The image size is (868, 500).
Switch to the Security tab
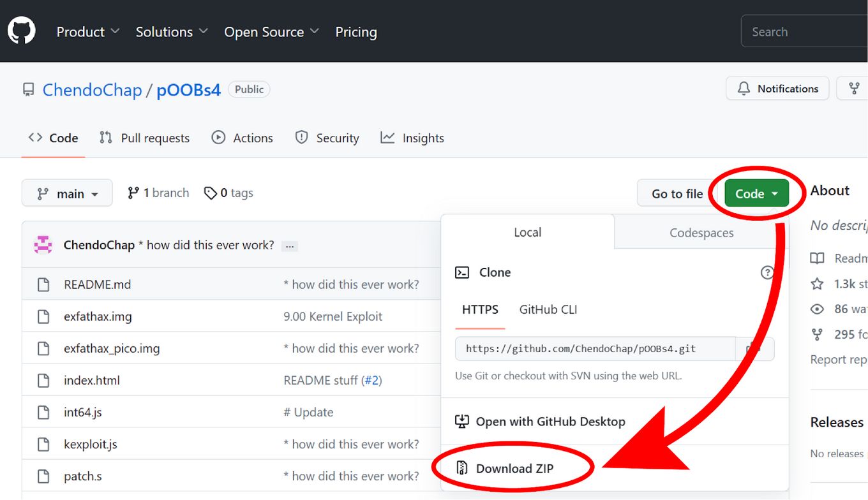pyautogui.click(x=327, y=138)
